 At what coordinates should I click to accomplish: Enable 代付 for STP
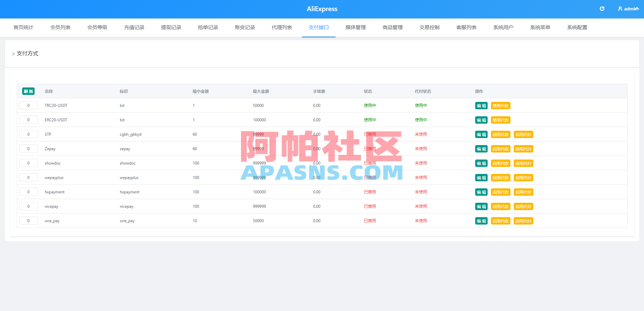(x=524, y=134)
